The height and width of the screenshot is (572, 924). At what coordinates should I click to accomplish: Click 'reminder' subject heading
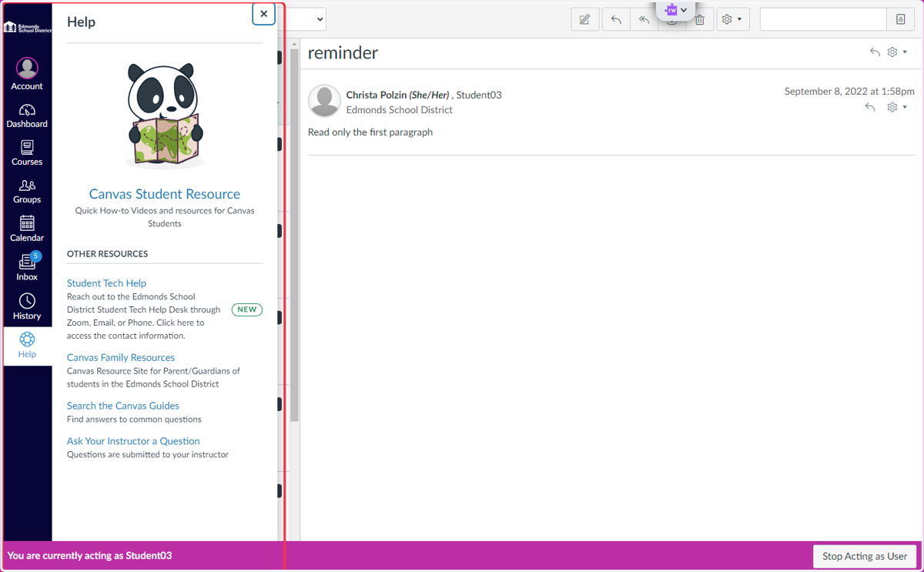pyautogui.click(x=343, y=52)
